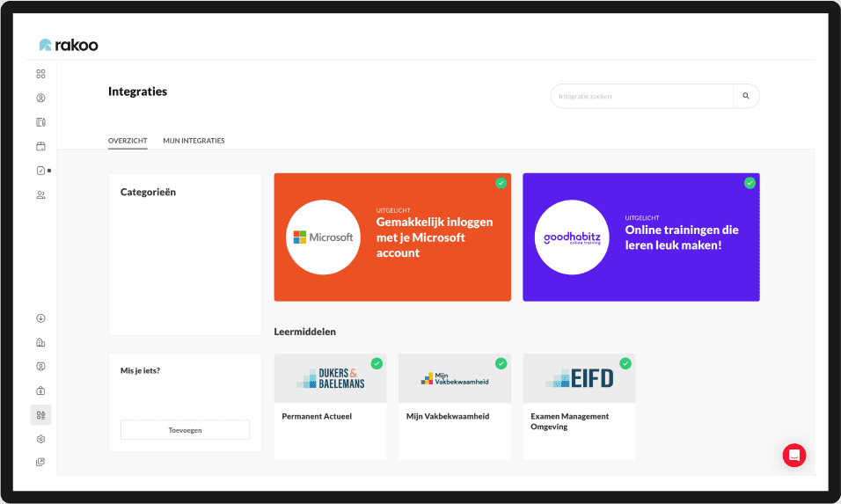Switch to the Mijn Integraties tab
The width and height of the screenshot is (841, 504).
(194, 141)
